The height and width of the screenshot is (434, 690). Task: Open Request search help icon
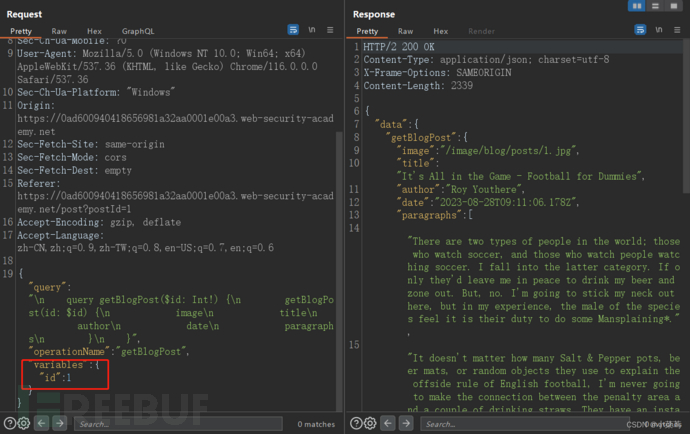point(9,424)
